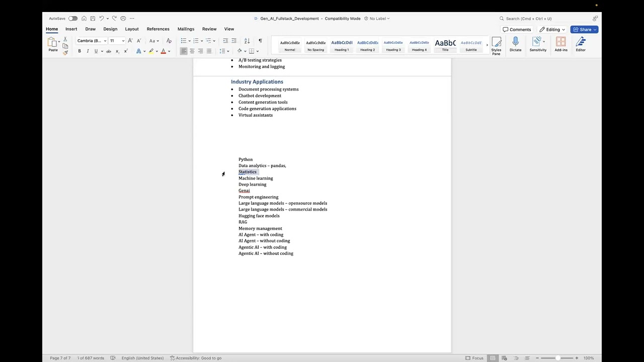Open the Text Effects blue A menu
Image resolution: width=644 pixels, height=362 pixels.
[x=139, y=51]
